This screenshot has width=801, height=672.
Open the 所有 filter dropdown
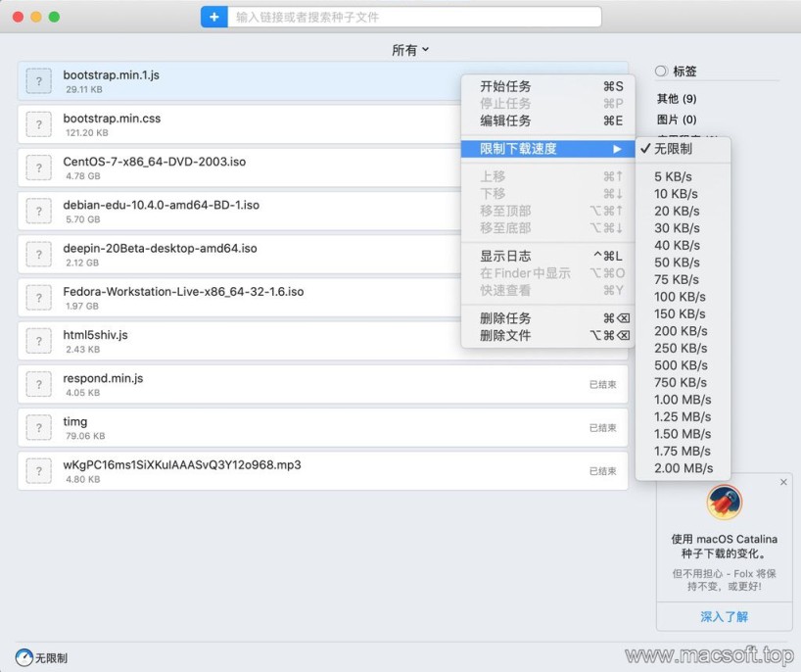coord(410,50)
